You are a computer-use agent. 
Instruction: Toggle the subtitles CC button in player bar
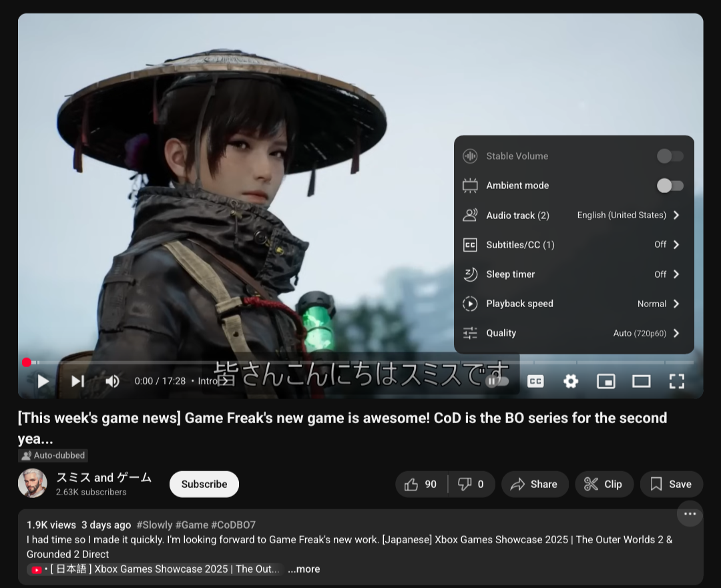(535, 381)
